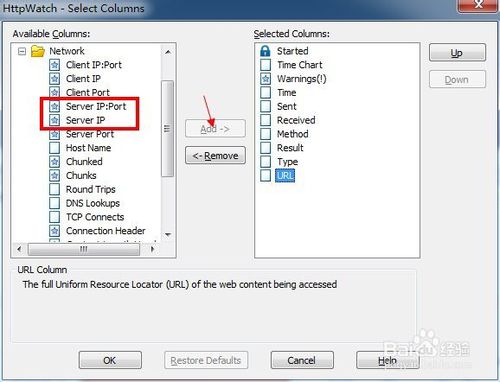Click the star icon beside Warnings(!)
The height and width of the screenshot is (382, 500).
click(x=265, y=79)
